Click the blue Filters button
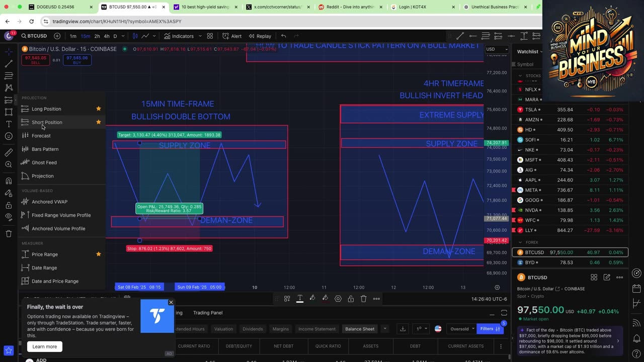This screenshot has height=362, width=644. coord(490,329)
